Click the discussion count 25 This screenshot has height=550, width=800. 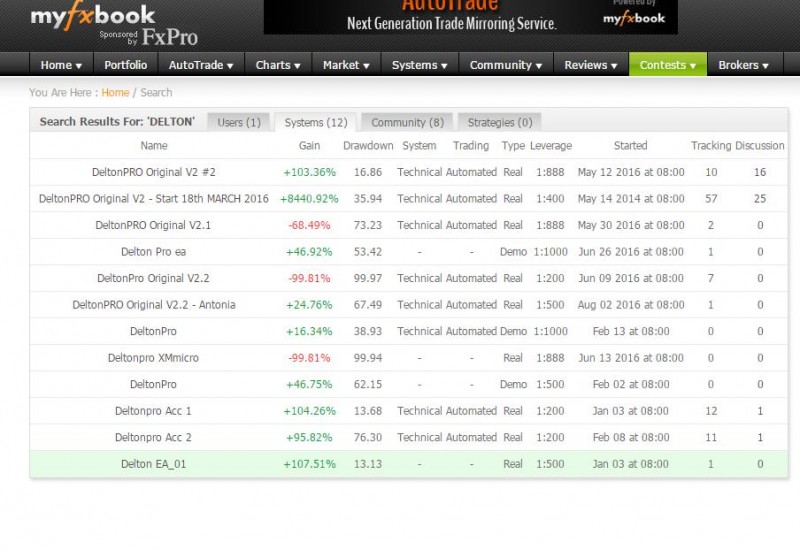click(x=760, y=198)
